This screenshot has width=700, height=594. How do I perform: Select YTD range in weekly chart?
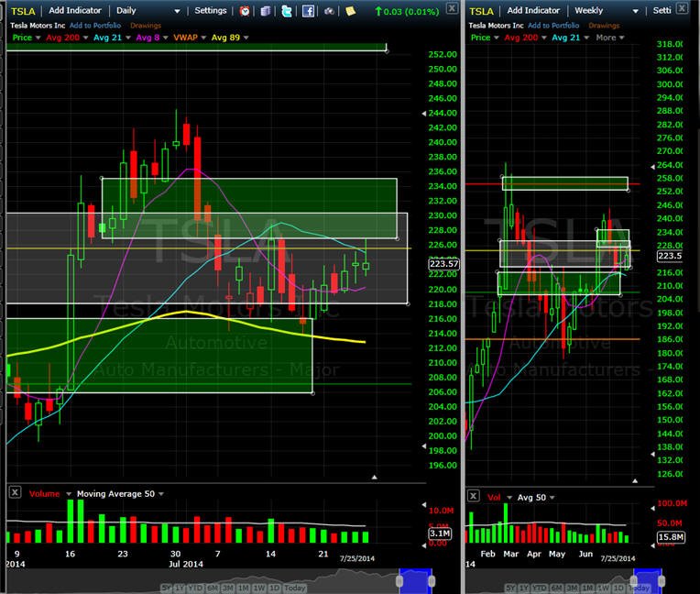click(x=540, y=588)
